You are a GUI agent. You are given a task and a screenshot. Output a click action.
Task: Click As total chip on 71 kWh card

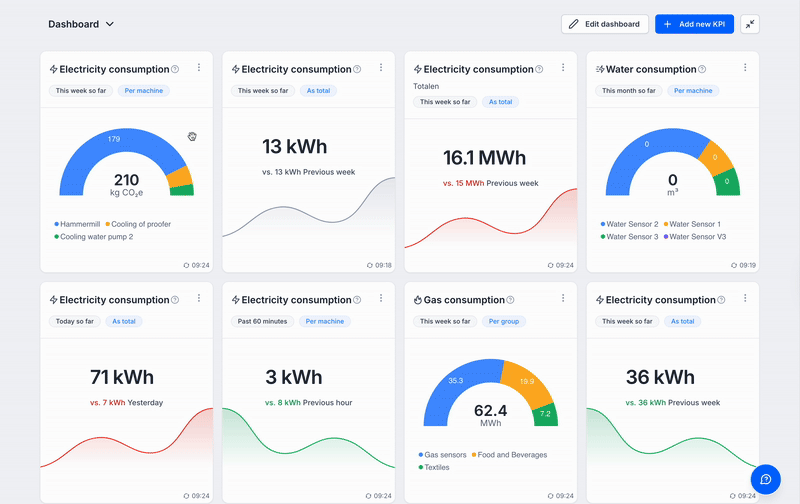(x=124, y=321)
